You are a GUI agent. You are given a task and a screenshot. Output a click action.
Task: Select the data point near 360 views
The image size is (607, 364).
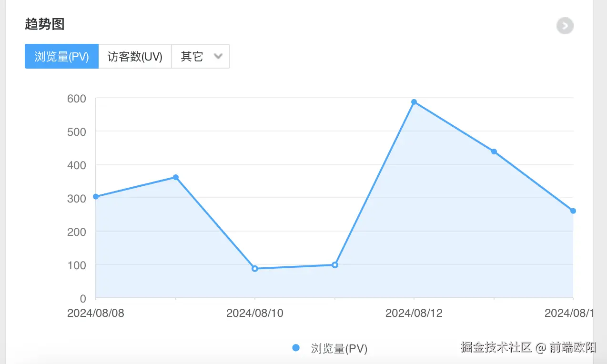pyautogui.click(x=175, y=177)
